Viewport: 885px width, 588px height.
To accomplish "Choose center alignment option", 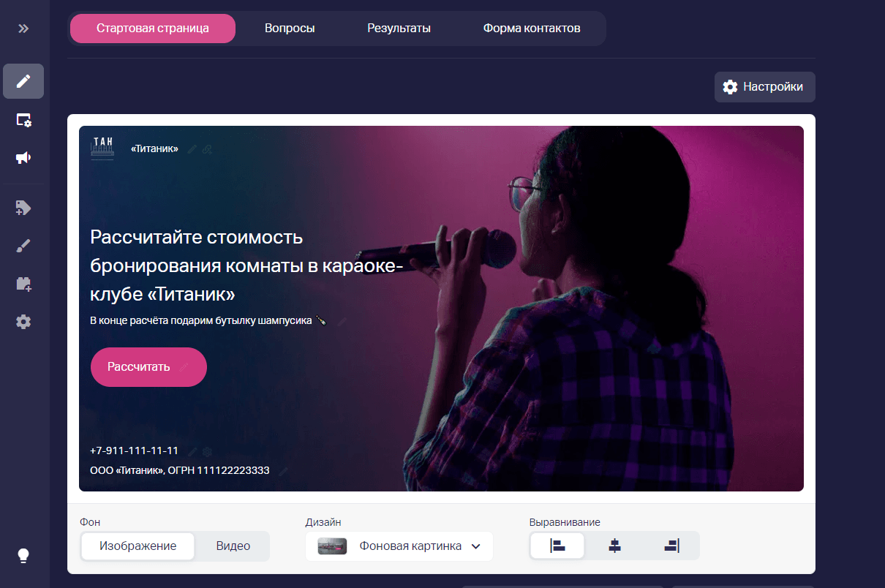I will 614,546.
